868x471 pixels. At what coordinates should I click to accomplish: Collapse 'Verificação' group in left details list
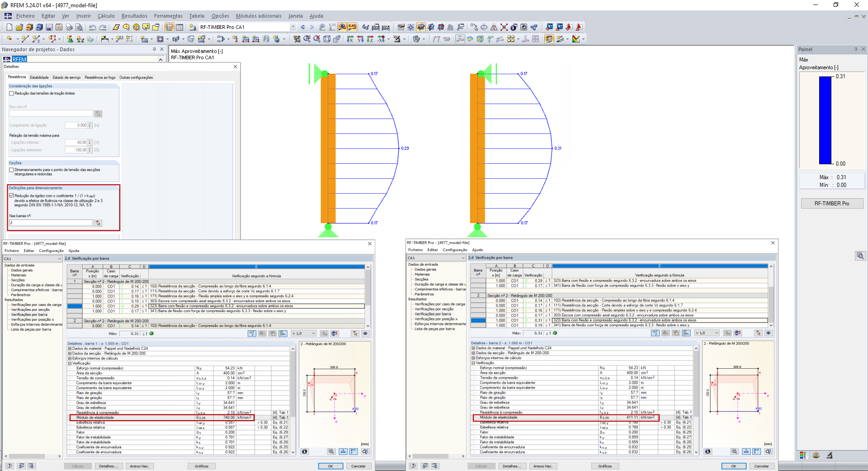coord(70,363)
